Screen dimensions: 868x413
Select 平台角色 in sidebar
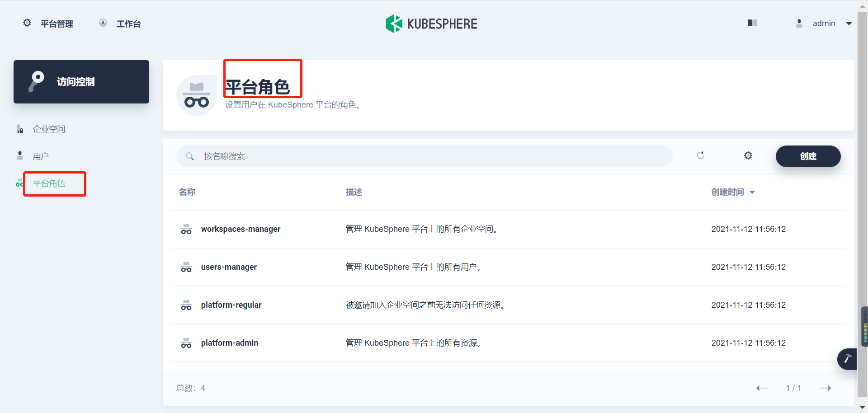pos(49,183)
